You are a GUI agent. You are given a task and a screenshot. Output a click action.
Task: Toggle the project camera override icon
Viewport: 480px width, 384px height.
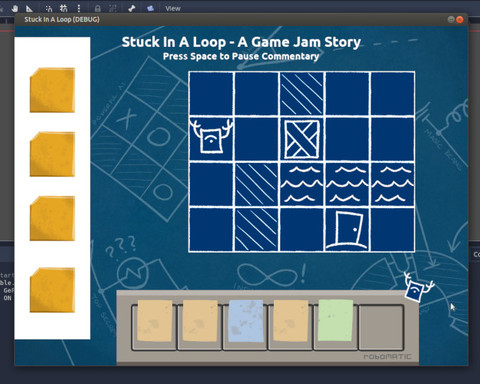pos(150,8)
